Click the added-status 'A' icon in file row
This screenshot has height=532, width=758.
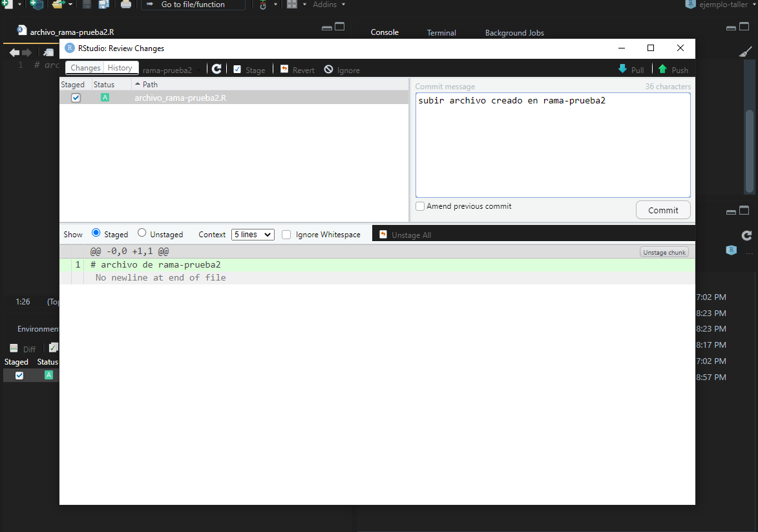point(105,97)
